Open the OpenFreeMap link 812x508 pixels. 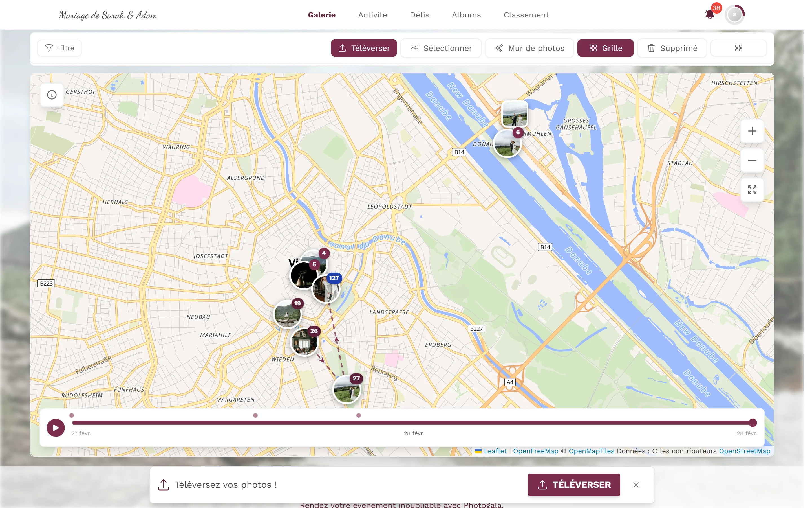click(x=535, y=451)
